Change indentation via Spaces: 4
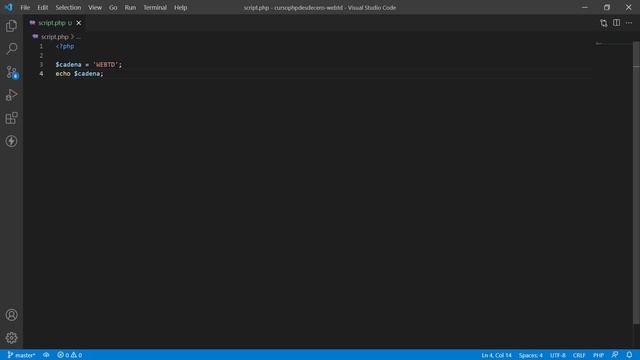Image resolution: width=640 pixels, height=360 pixels. 531,355
